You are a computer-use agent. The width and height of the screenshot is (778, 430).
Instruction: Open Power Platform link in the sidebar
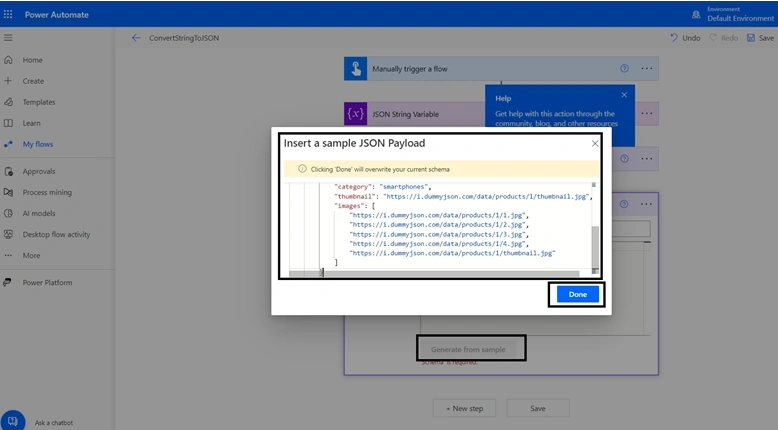(47, 283)
